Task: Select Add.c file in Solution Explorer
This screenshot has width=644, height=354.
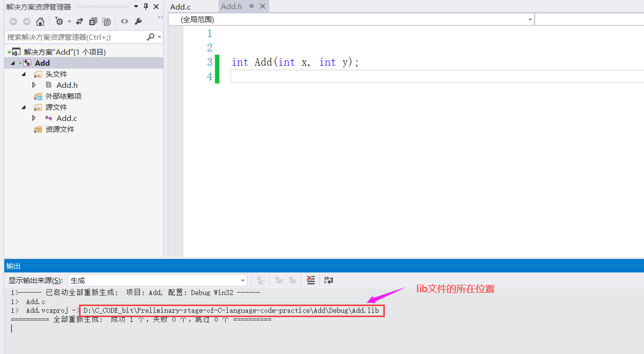Action: (x=67, y=118)
